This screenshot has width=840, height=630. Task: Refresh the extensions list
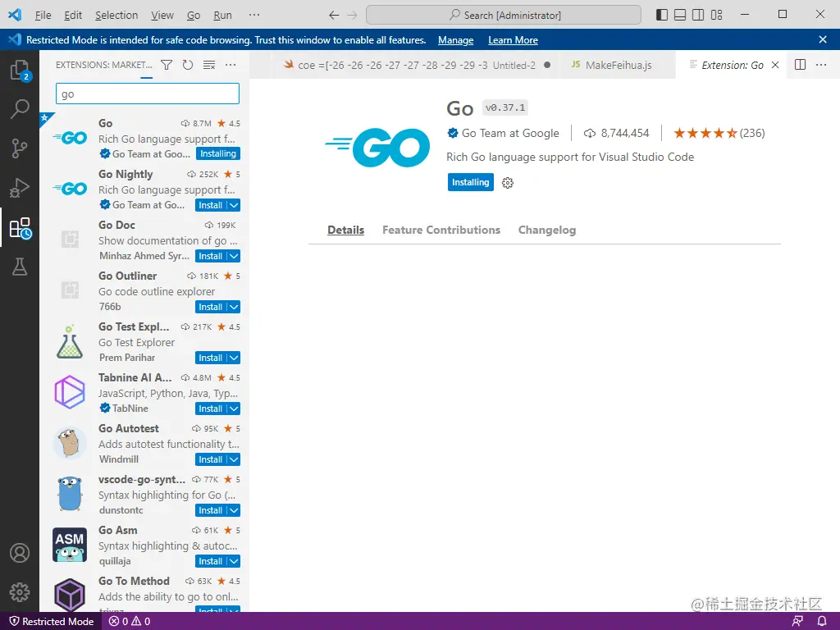pos(188,65)
